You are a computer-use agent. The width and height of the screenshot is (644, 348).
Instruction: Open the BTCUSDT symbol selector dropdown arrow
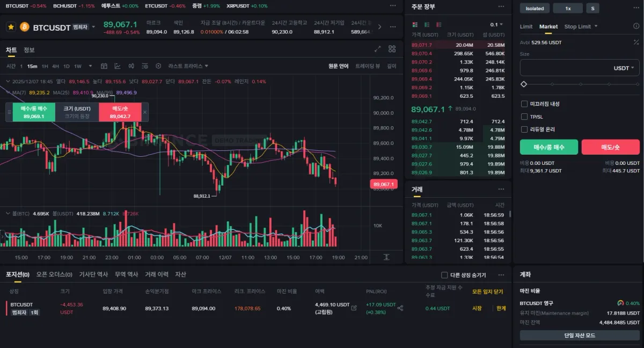(x=93, y=27)
